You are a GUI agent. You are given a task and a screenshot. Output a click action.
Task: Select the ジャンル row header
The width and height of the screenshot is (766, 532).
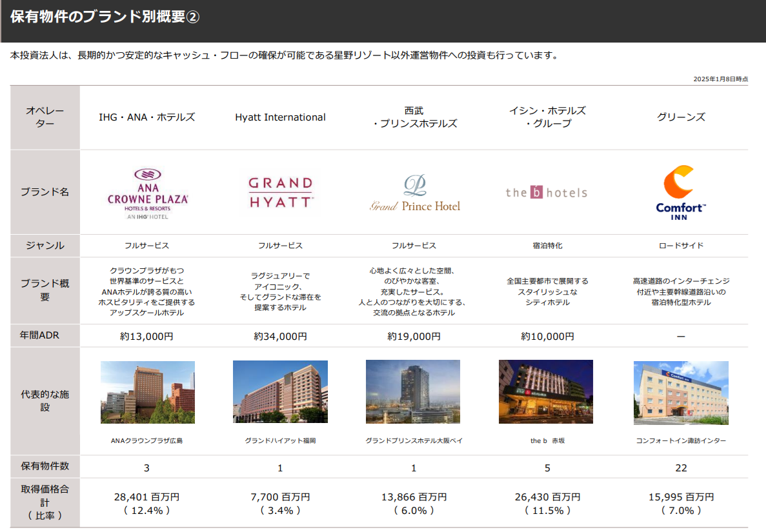tap(45, 246)
